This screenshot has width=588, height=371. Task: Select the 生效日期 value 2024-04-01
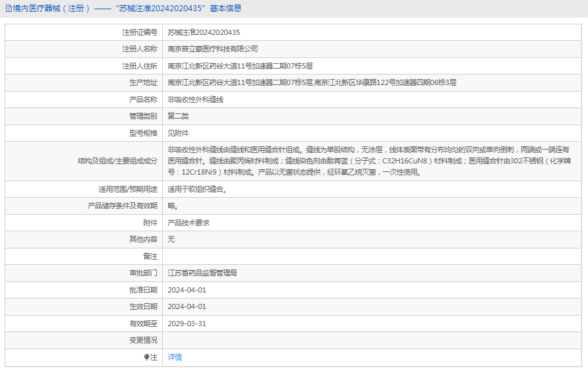[x=187, y=306]
